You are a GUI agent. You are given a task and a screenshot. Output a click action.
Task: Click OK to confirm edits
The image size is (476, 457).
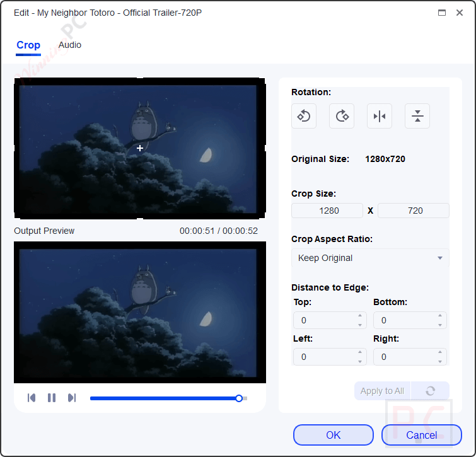[334, 435]
